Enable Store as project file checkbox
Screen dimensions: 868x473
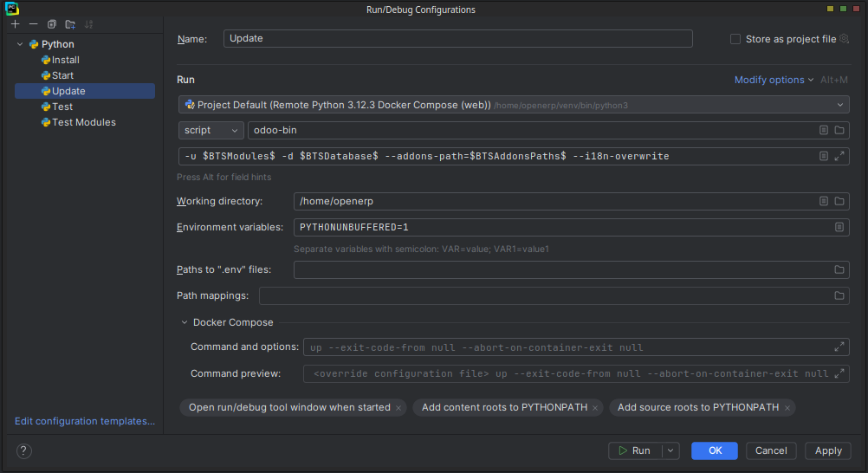point(735,39)
